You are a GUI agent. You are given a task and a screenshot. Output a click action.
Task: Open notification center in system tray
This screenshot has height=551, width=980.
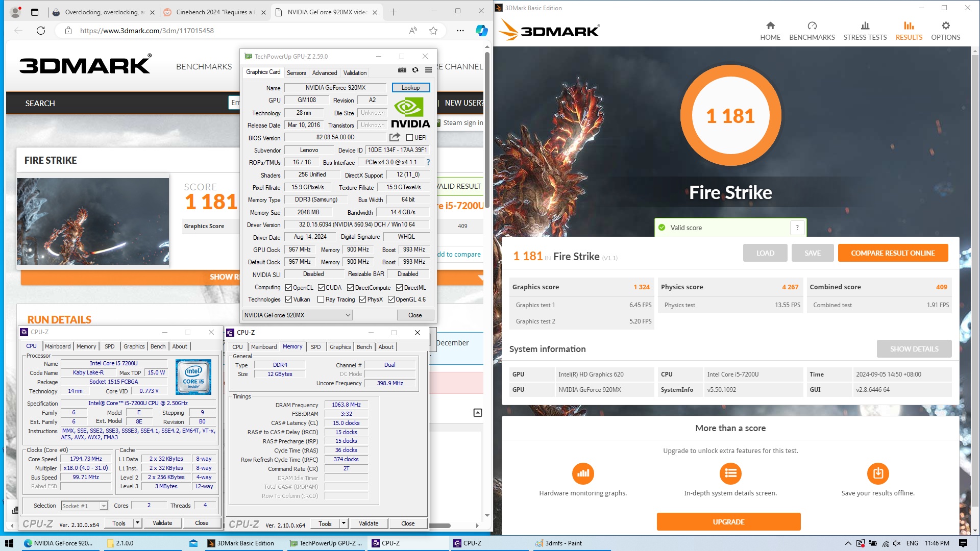tap(963, 543)
